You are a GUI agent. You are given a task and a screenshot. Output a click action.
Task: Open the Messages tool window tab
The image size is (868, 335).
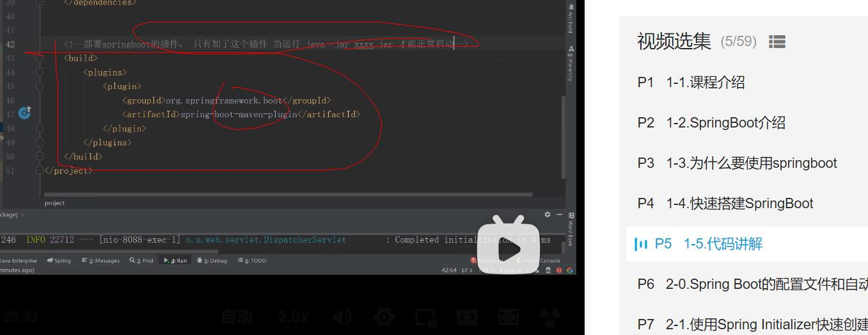point(100,261)
